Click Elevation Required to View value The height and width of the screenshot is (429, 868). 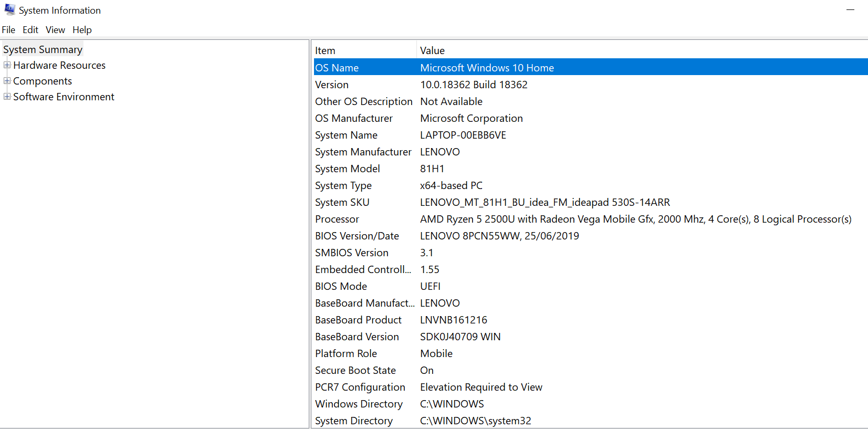click(x=481, y=387)
